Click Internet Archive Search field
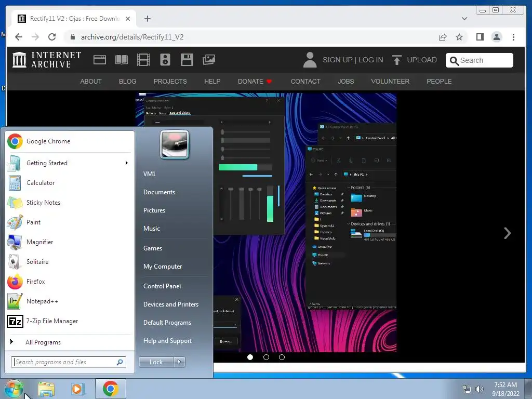The height and width of the screenshot is (399, 532). coord(480,60)
